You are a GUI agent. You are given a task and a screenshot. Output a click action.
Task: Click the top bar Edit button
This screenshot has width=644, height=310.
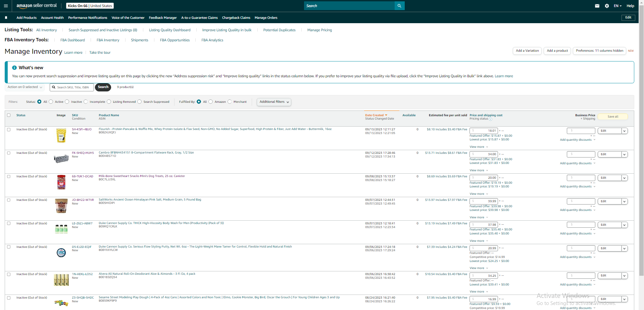tap(628, 17)
